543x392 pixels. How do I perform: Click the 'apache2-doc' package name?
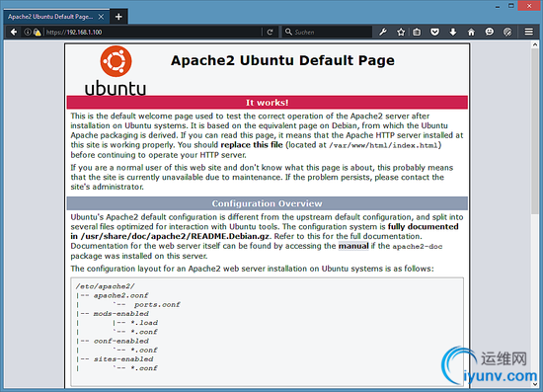(x=418, y=247)
